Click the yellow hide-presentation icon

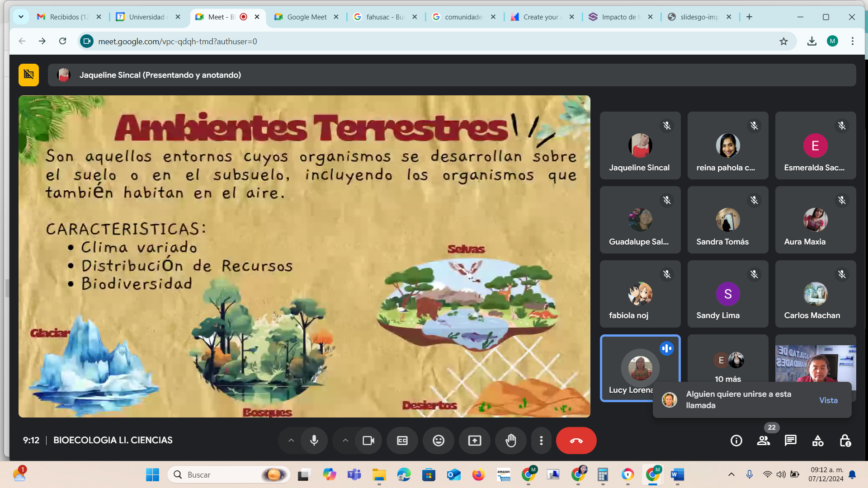click(28, 75)
